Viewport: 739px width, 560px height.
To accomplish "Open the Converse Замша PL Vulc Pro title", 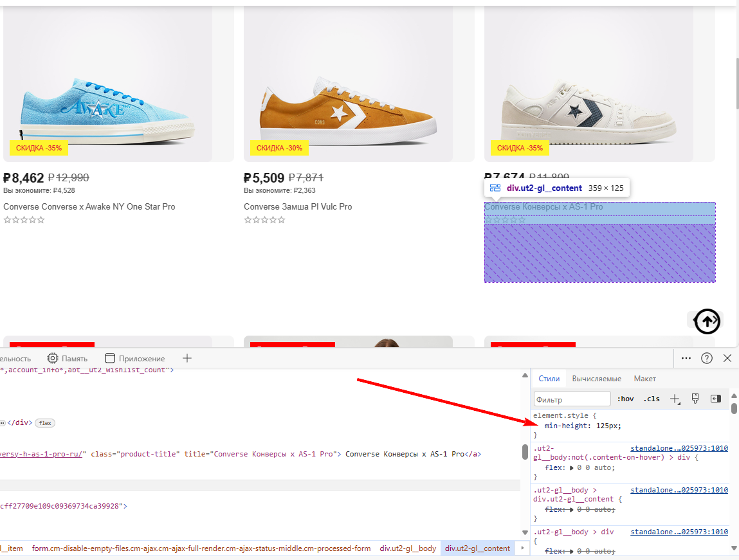I will (x=298, y=207).
